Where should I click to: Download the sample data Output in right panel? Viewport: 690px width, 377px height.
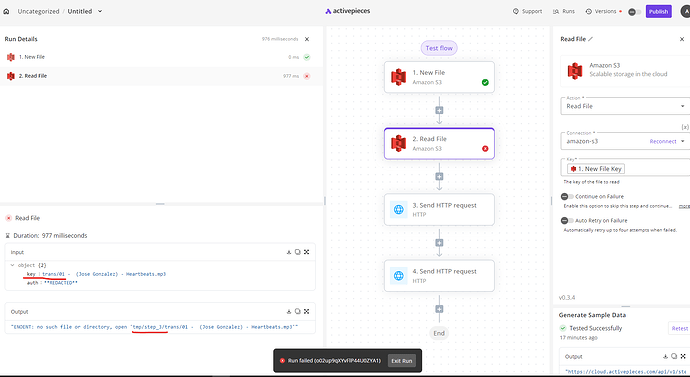[x=665, y=356]
